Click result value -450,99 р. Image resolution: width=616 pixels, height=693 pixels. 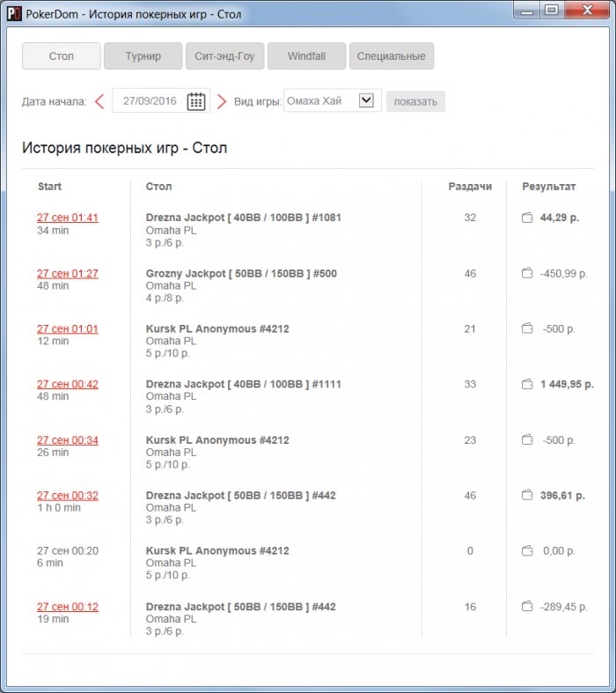tap(564, 274)
